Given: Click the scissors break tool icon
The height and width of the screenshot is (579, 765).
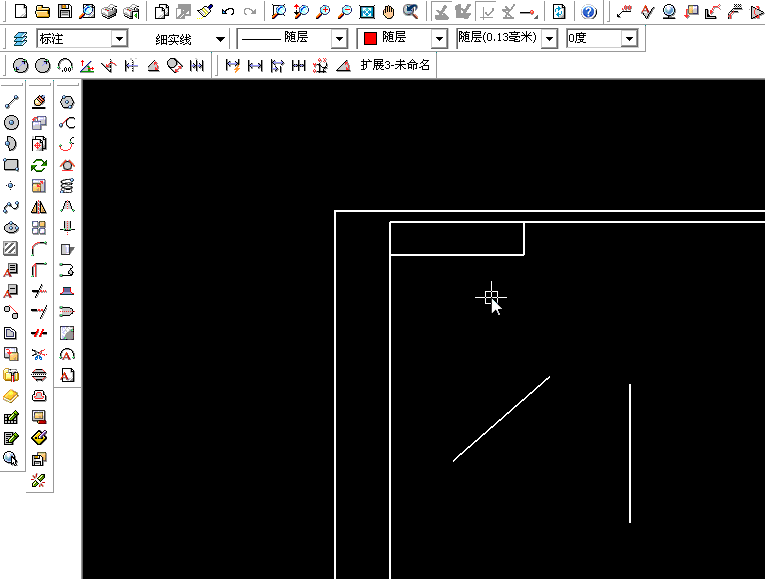Looking at the screenshot, I should click(39, 354).
